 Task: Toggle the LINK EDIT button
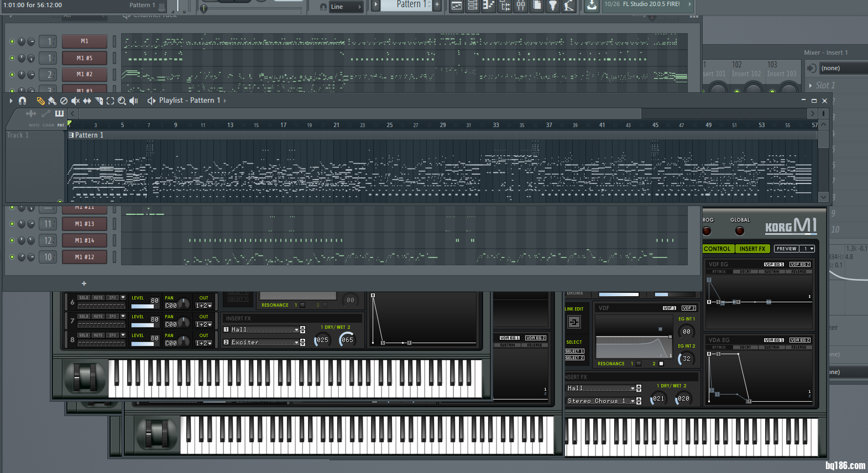574,322
